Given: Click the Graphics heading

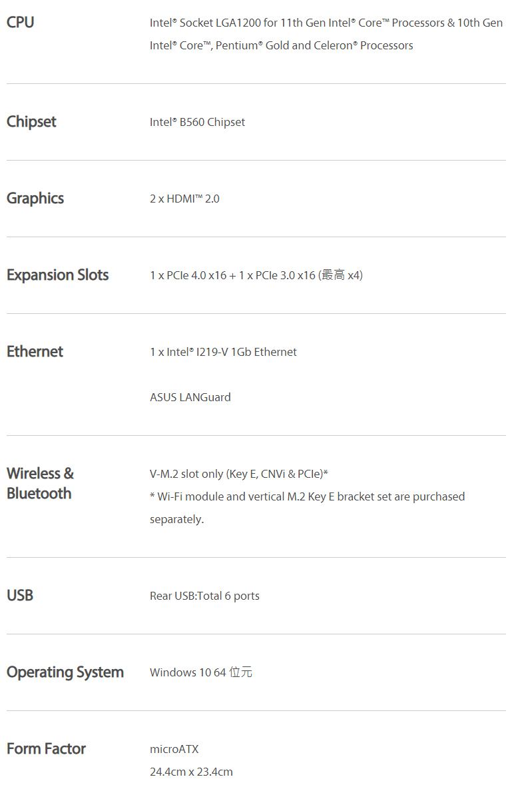Looking at the screenshot, I should tap(35, 199).
